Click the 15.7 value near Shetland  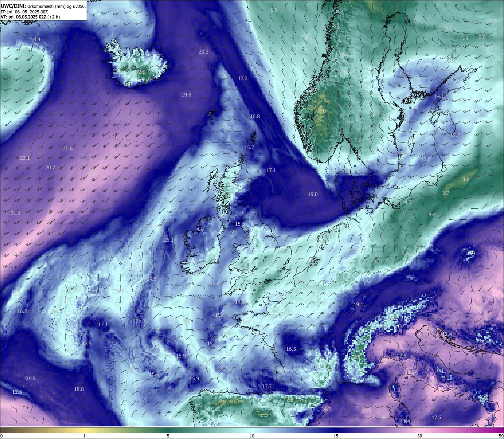(x=249, y=147)
